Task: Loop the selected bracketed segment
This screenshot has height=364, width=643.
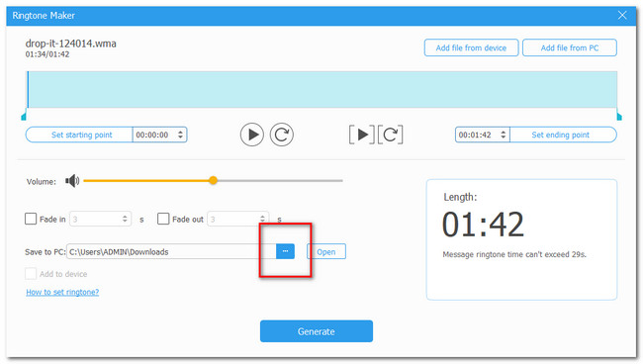Action: click(x=391, y=135)
